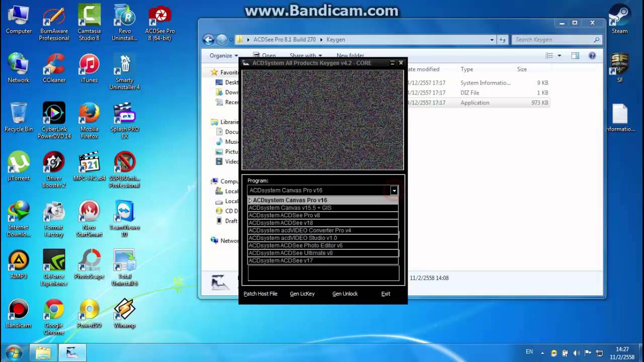Toggle the Explorer preview pane icon
Viewport: 644px width, 362px height.
(x=575, y=55)
